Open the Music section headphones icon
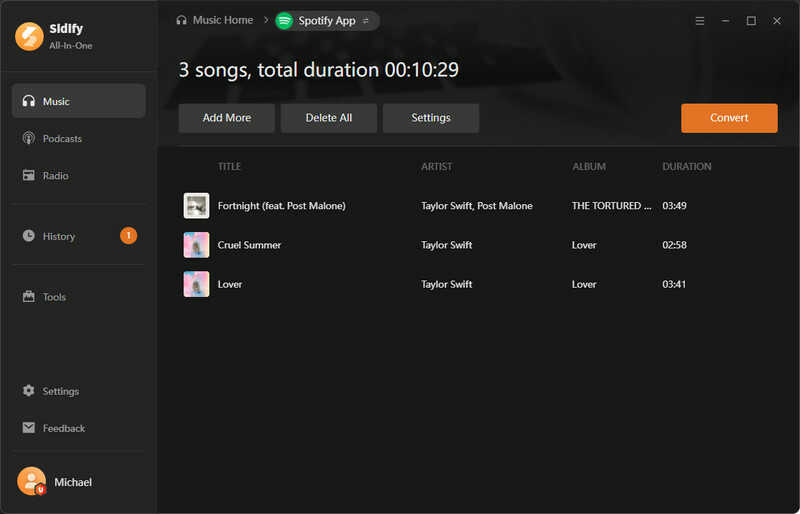Image resolution: width=800 pixels, height=514 pixels. [29, 101]
